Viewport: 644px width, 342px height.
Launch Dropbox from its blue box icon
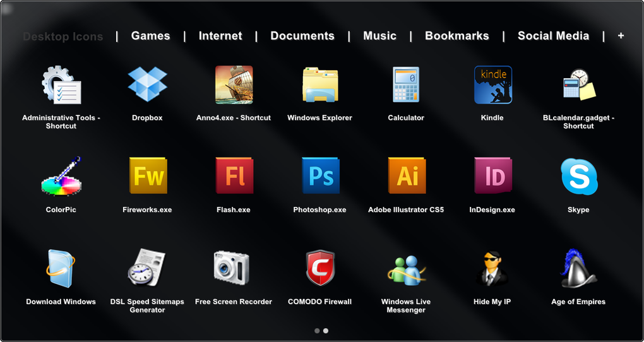click(x=147, y=85)
